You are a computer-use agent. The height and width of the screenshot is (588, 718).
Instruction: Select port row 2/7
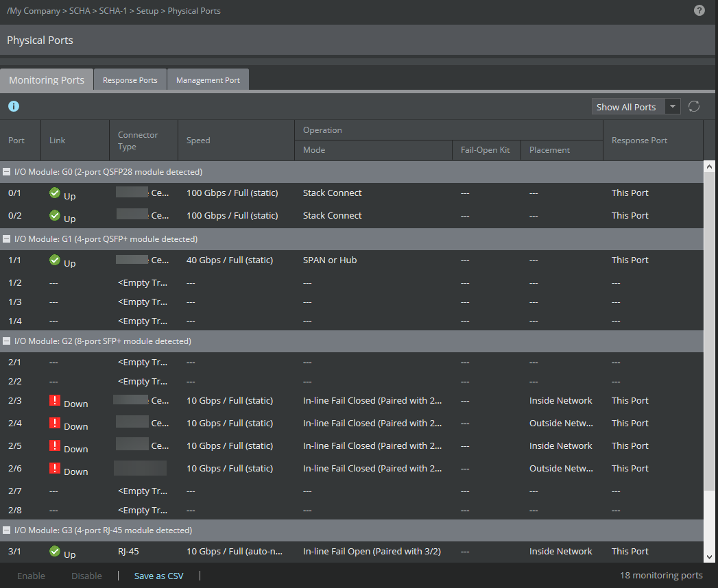[x=352, y=491]
